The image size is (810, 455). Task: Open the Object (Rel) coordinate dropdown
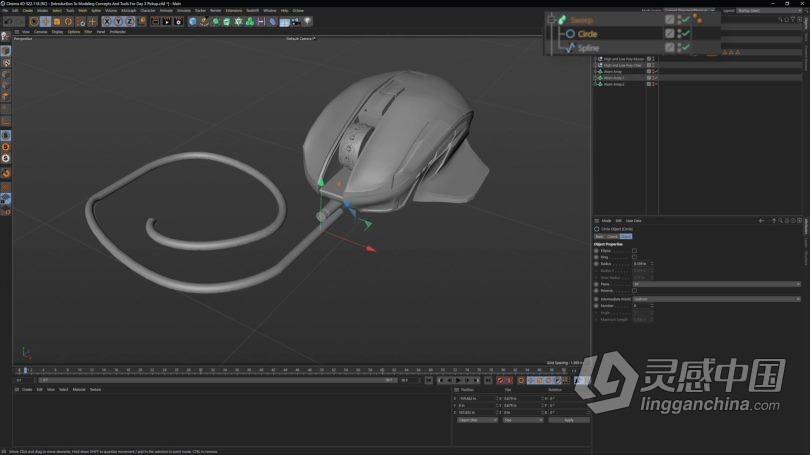click(477, 420)
